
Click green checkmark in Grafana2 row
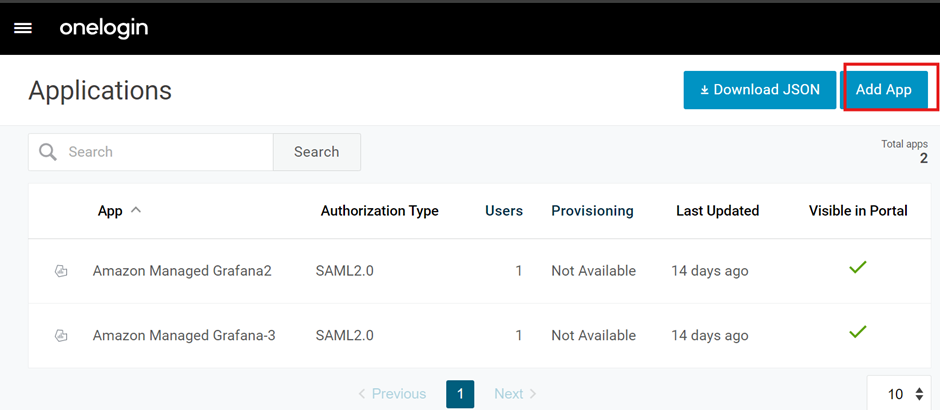858,267
